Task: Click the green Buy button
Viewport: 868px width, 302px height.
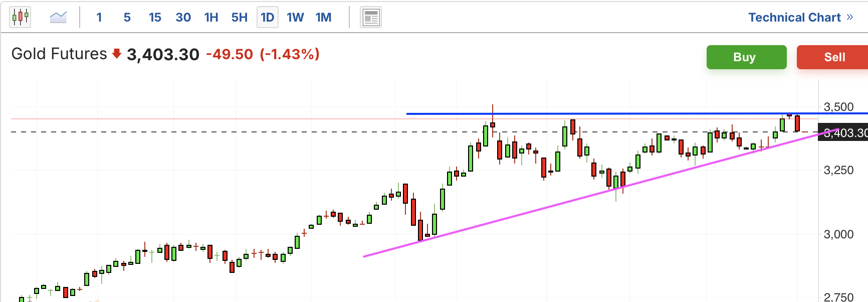Action: [x=746, y=57]
